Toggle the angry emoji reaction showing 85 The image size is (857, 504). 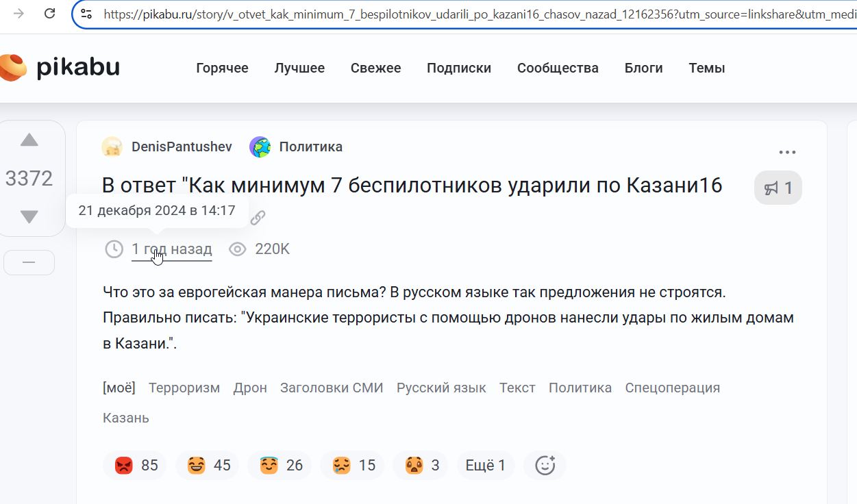coord(135,464)
